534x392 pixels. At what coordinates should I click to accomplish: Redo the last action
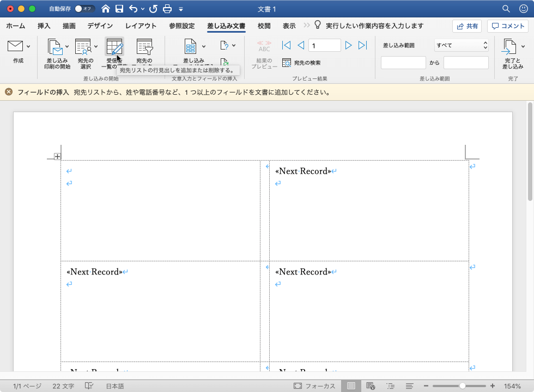[x=153, y=9]
